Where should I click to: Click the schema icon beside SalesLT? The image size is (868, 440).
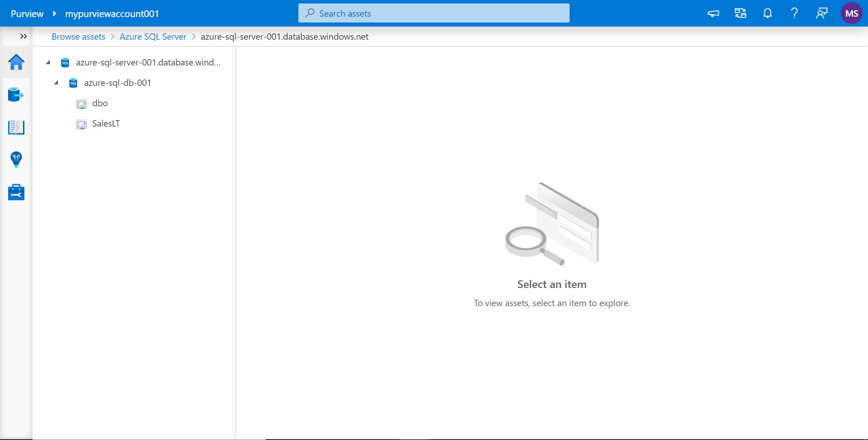(82, 124)
